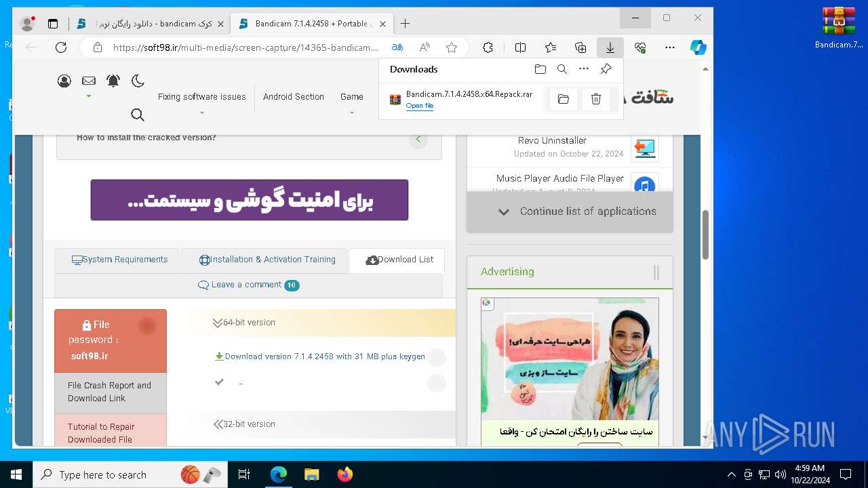Open more options in Downloads panel

(x=584, y=69)
